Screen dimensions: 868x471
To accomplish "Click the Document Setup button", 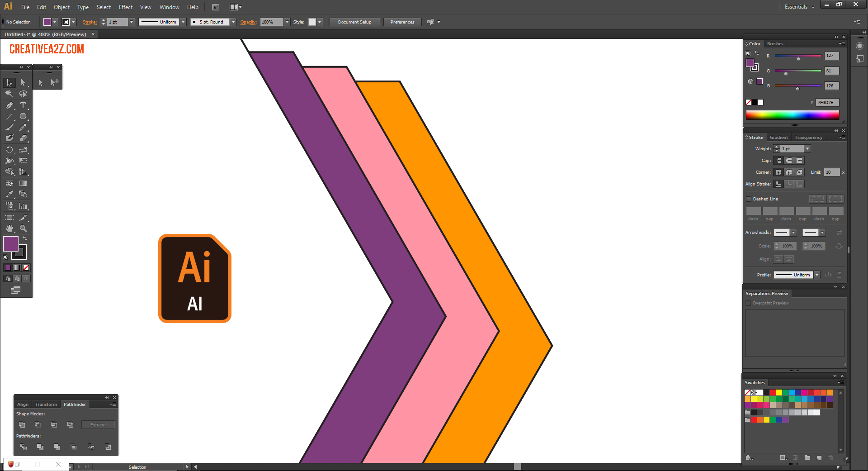I will click(x=355, y=22).
